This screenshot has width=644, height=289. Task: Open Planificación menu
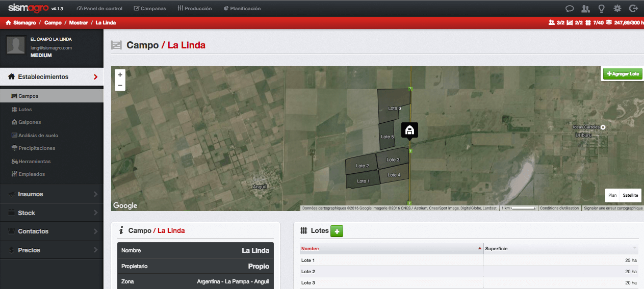pyautogui.click(x=242, y=9)
